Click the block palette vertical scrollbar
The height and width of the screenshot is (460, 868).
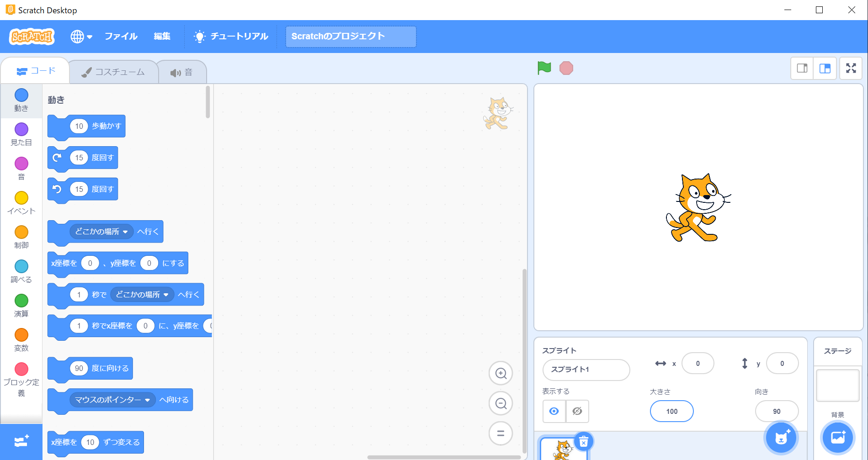(x=208, y=102)
